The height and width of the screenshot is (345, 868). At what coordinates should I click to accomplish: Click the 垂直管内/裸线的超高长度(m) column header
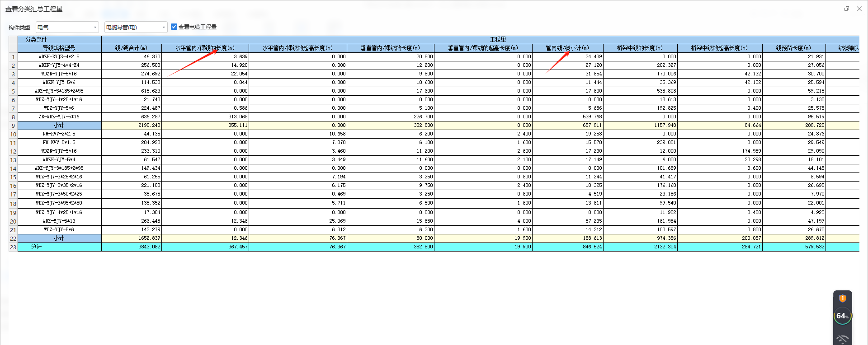tap(483, 48)
